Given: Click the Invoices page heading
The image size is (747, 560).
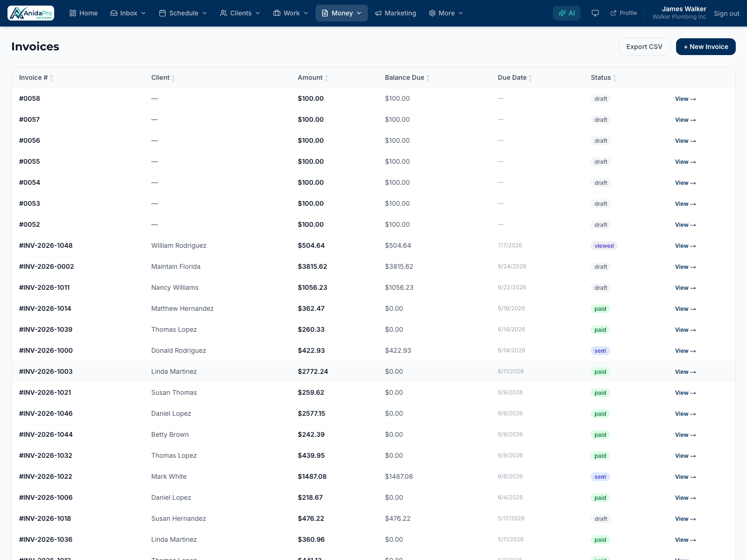Looking at the screenshot, I should pyautogui.click(x=35, y=47).
